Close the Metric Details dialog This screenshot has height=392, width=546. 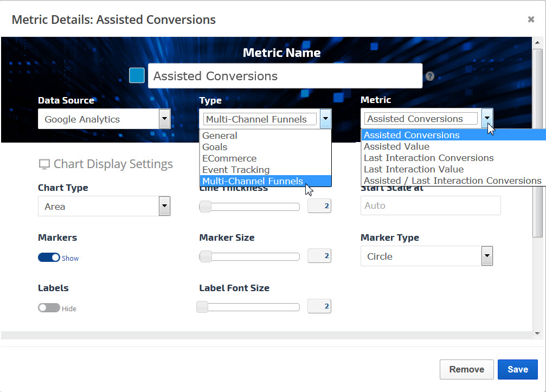coord(531,20)
